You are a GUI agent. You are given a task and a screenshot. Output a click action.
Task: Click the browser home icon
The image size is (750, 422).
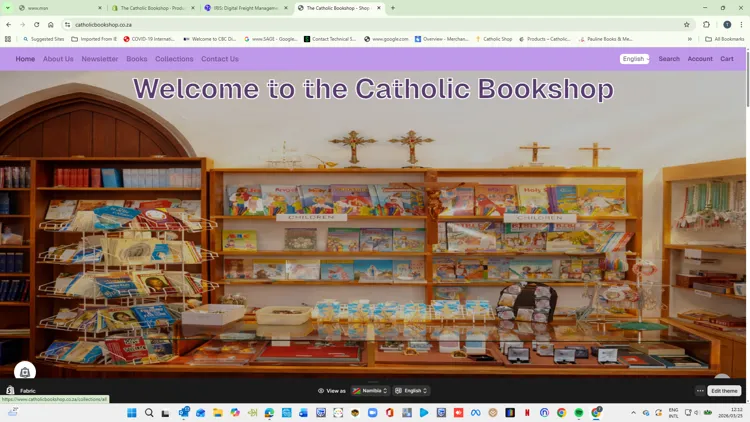(x=51, y=24)
